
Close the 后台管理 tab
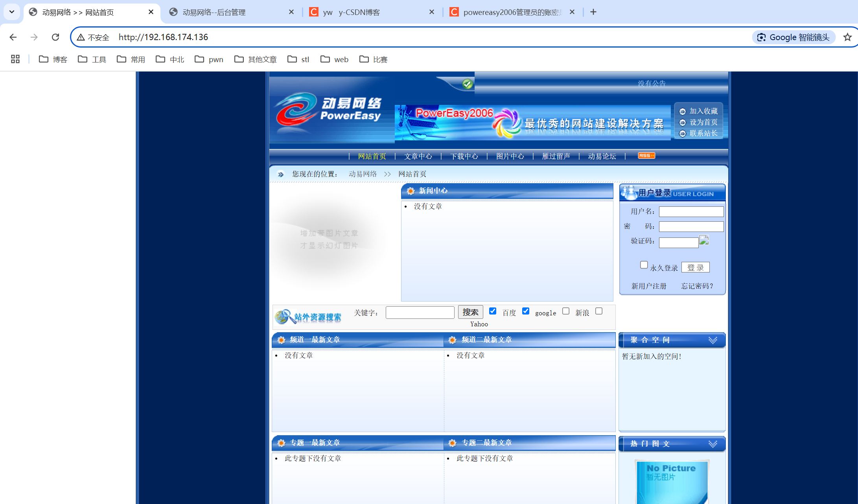pos(291,12)
